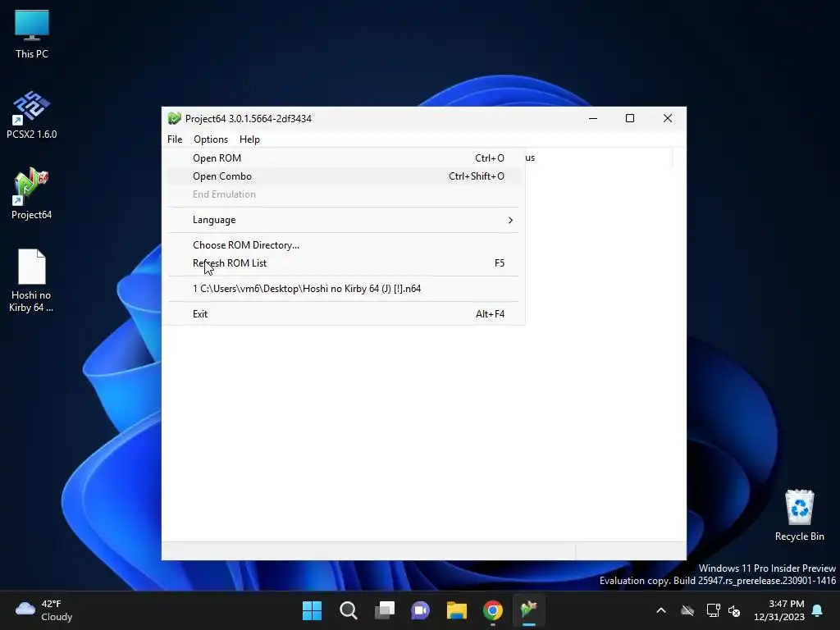Screen dimensions: 840x630
Task: Expand the Language submenu
Action: 344,220
